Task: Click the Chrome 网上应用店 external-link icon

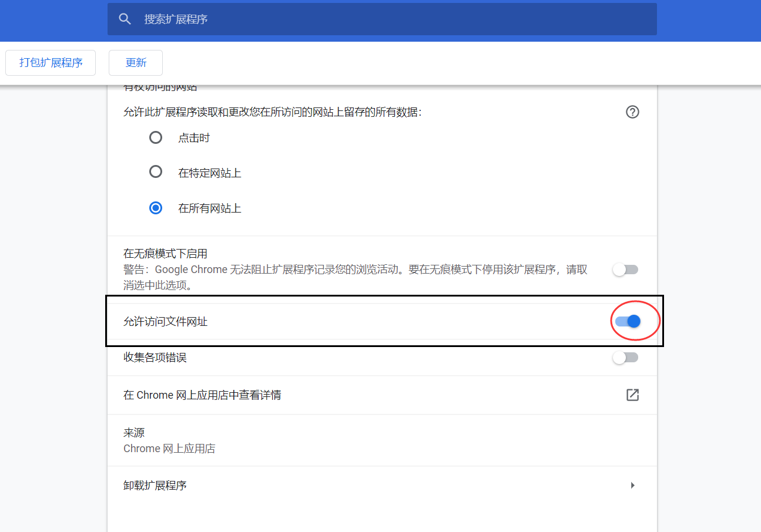Action: tap(632, 395)
